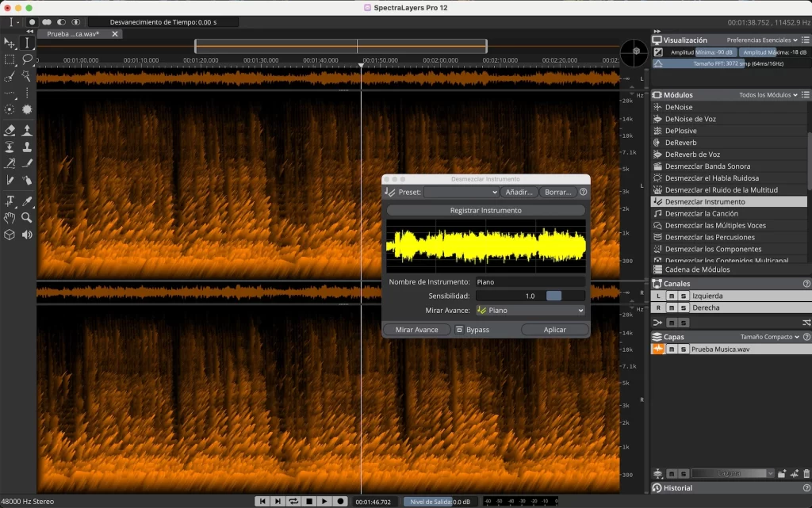Mute the Izquierda channel
This screenshot has width=812, height=508.
coord(670,296)
